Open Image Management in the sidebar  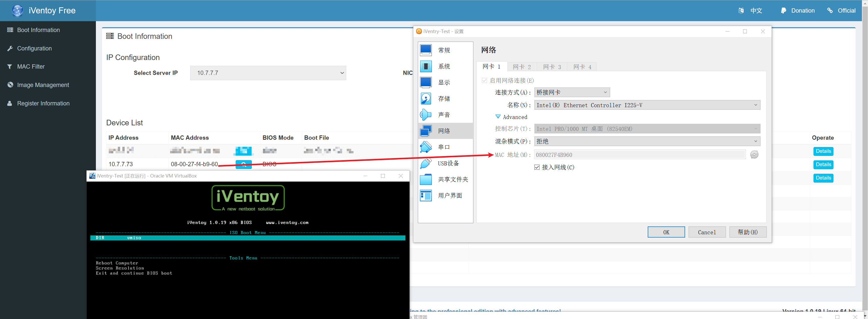[43, 85]
